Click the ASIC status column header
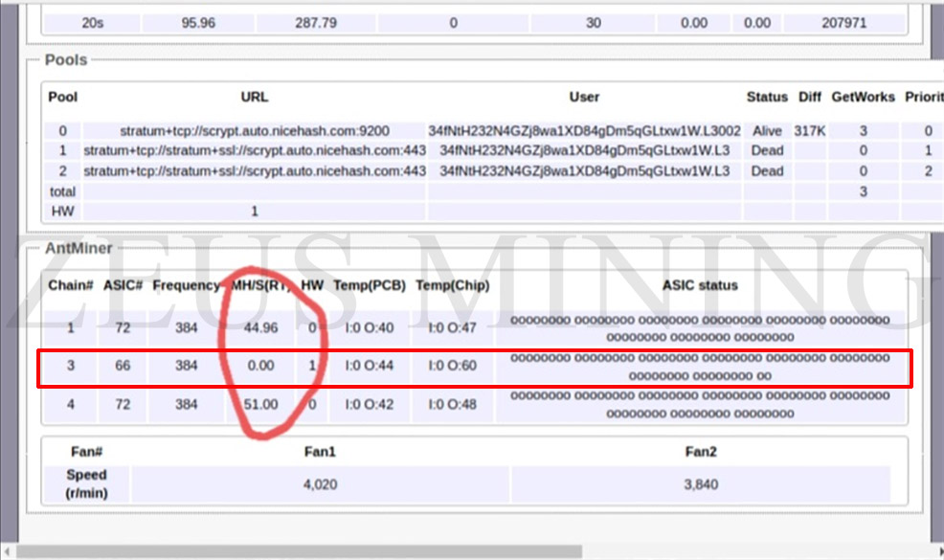 point(700,285)
